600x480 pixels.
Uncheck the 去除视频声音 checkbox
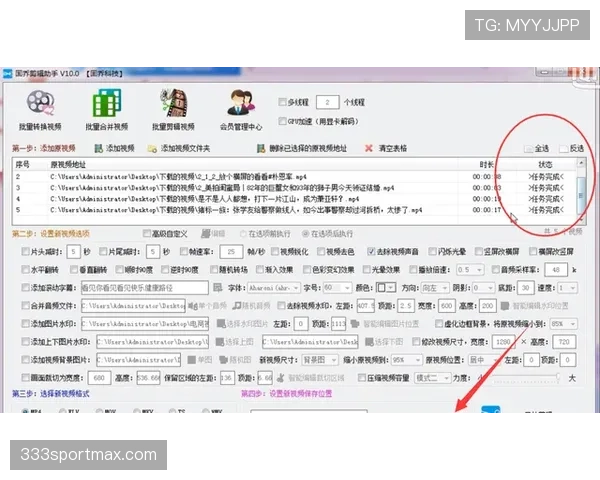(x=371, y=251)
